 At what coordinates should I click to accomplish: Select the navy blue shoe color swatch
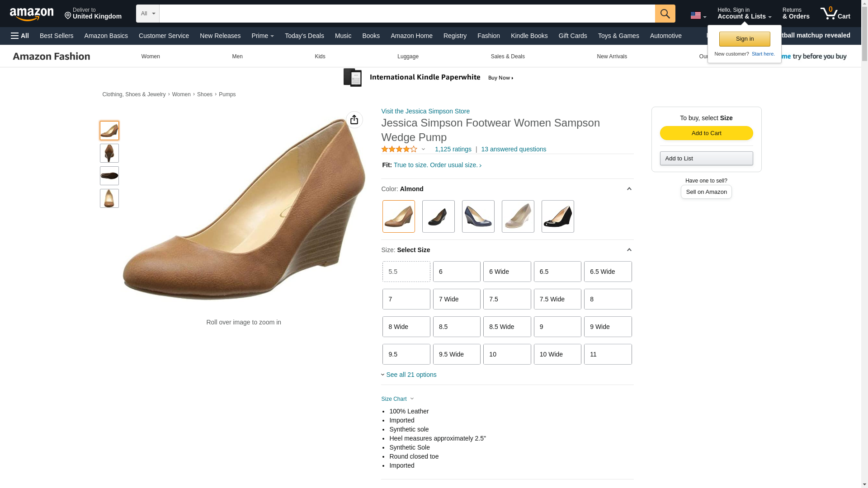pyautogui.click(x=478, y=216)
